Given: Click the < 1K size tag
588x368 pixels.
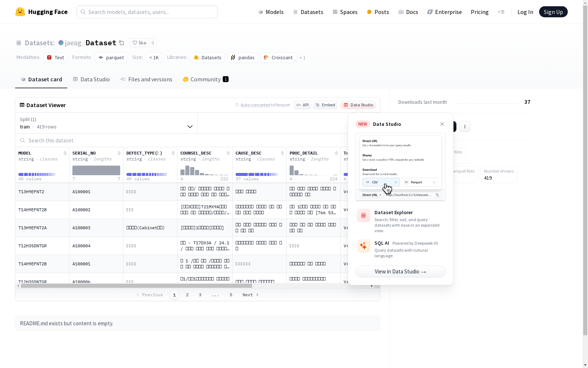Looking at the screenshot, I should click(x=154, y=57).
